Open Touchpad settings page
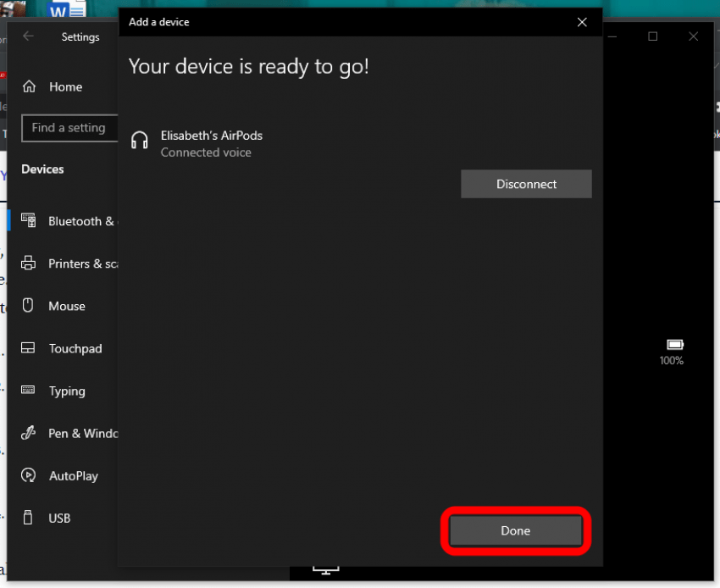This screenshot has width=720, height=588. pyautogui.click(x=64, y=349)
